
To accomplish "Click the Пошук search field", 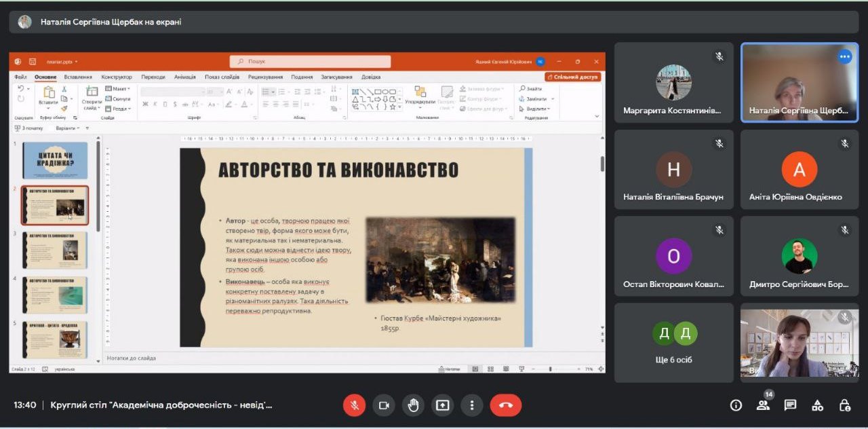I will 310,61.
